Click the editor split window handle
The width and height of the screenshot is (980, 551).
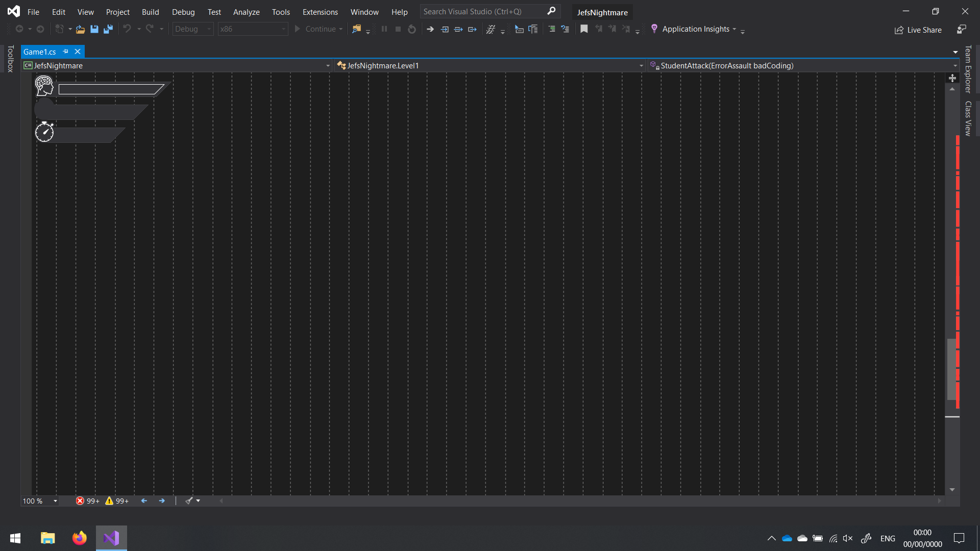952,78
